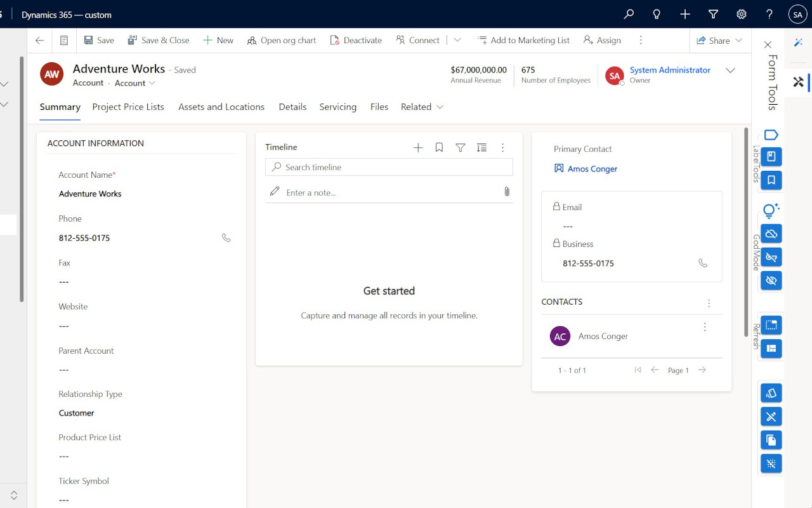Expand the Connect dropdown arrow
This screenshot has height=508, width=812.
(457, 40)
